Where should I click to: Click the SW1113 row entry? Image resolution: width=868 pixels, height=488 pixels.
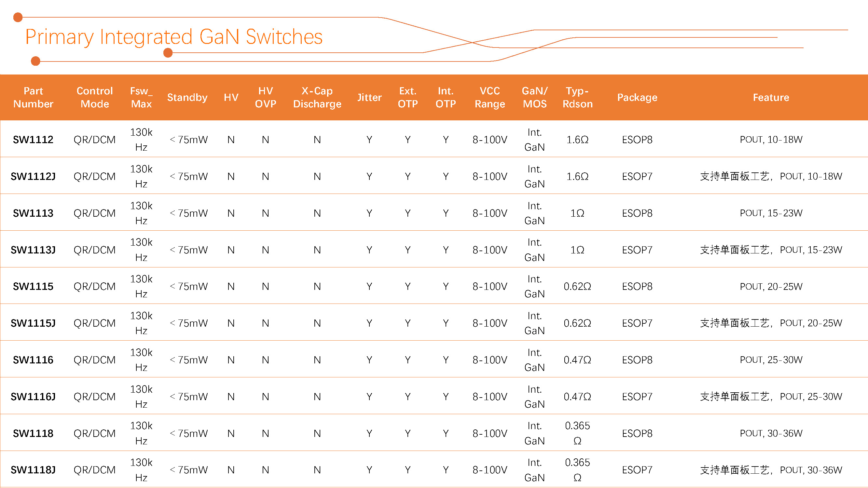[33, 212]
